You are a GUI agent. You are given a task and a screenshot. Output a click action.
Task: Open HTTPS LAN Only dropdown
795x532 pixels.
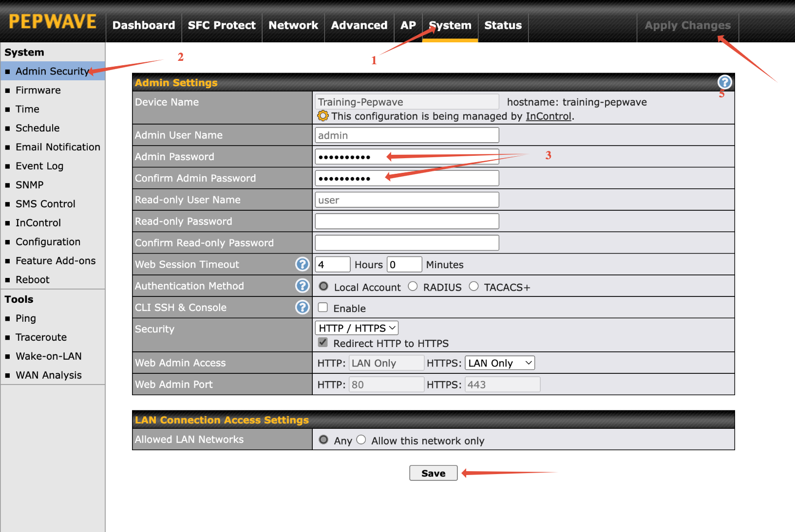tap(500, 363)
